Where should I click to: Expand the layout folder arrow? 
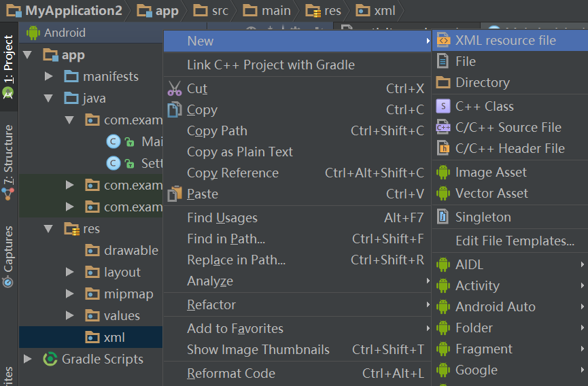pos(69,273)
